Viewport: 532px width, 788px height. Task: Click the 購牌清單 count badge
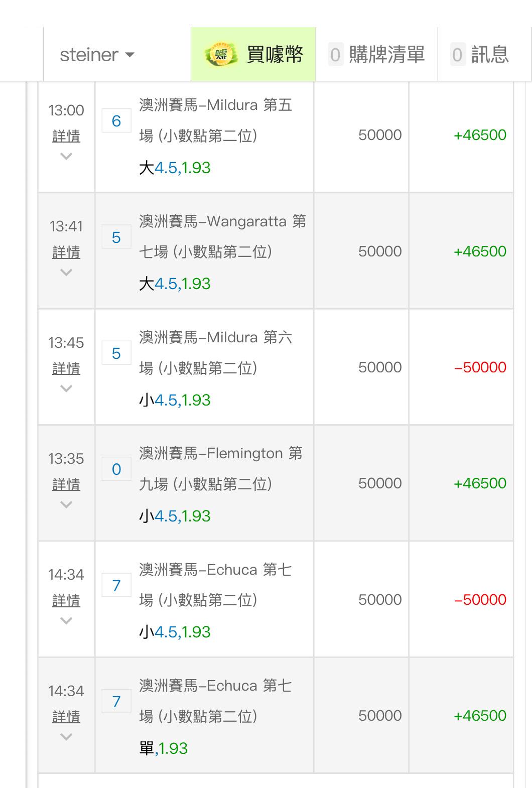335,54
